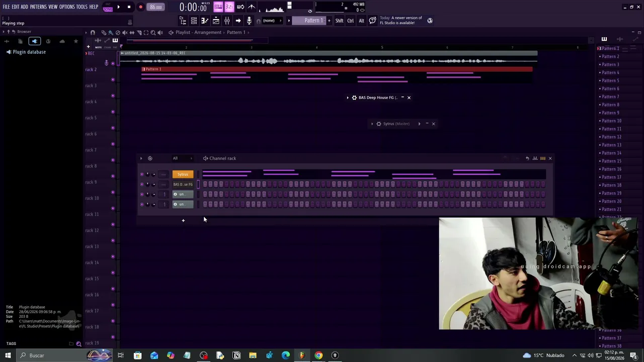Open the plugin database tab in the browser

coord(34,41)
